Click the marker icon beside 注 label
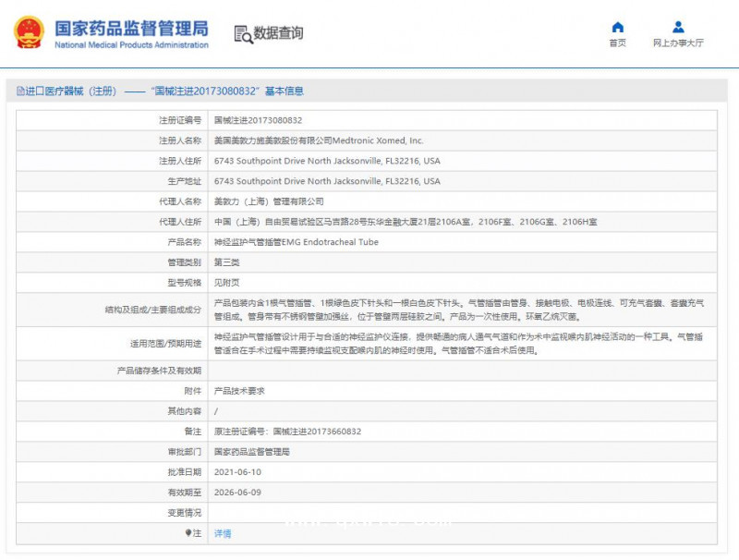This screenshot has width=739, height=560. 189,533
